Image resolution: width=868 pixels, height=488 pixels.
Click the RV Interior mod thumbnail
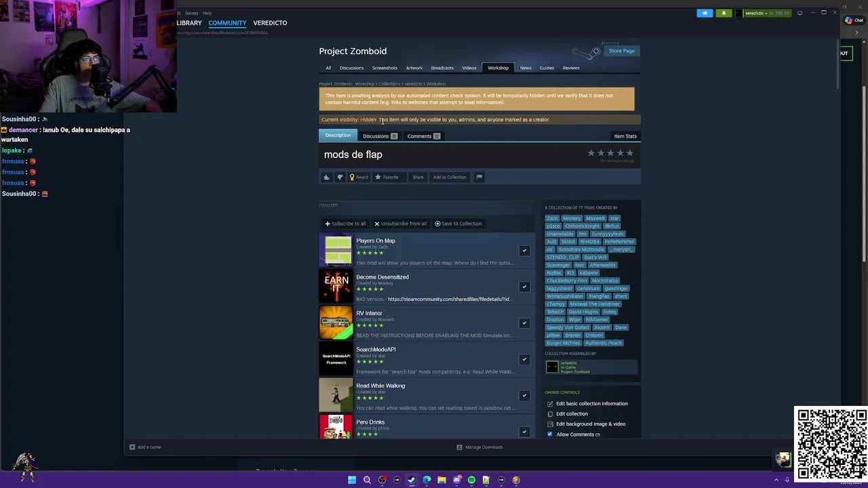336,323
